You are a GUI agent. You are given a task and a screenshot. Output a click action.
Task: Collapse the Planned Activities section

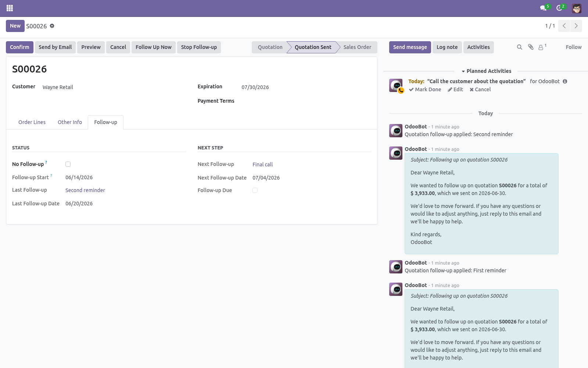[x=486, y=71]
